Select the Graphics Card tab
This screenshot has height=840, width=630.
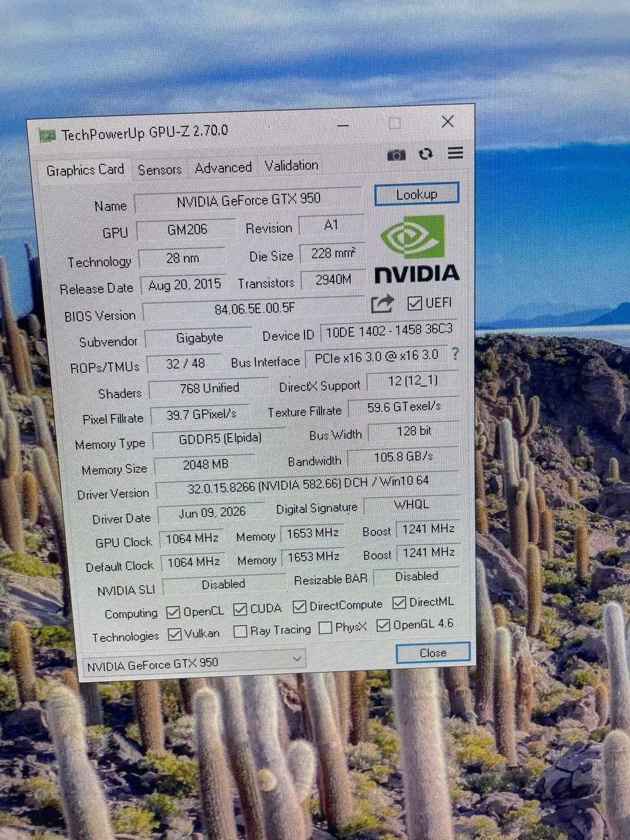(x=85, y=170)
